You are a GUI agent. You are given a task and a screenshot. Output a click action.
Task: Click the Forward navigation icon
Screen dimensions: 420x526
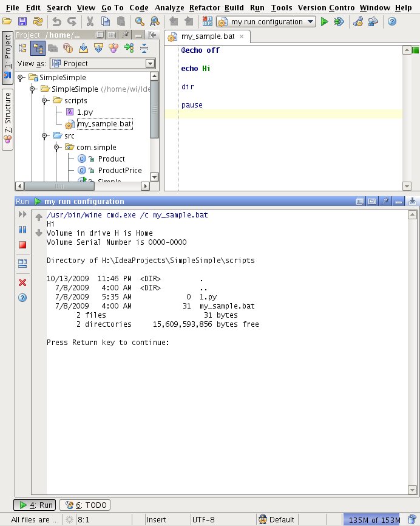(189, 22)
